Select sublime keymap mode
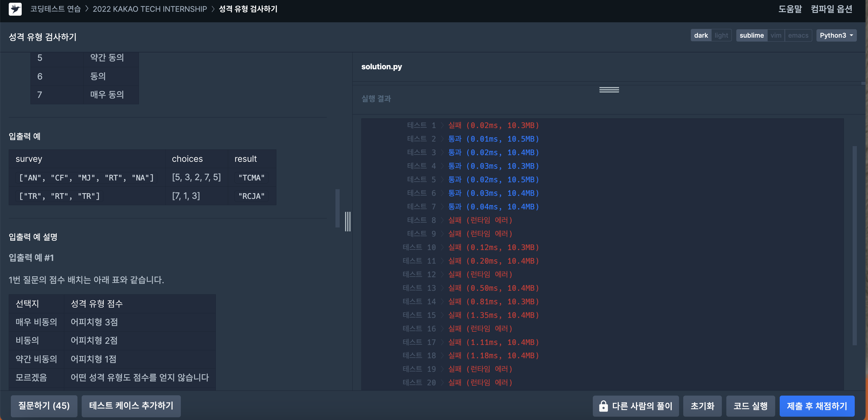The height and width of the screenshot is (420, 868). click(751, 35)
